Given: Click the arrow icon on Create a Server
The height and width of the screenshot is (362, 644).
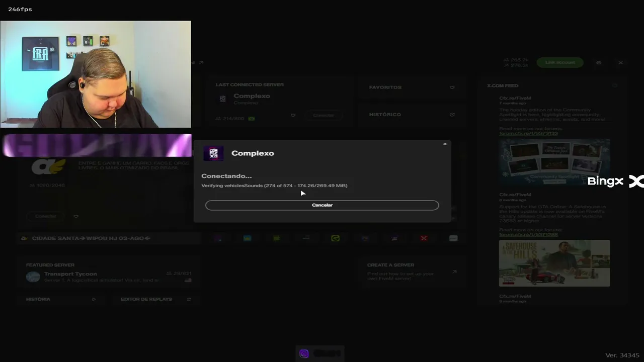Looking at the screenshot, I should click(x=454, y=271).
